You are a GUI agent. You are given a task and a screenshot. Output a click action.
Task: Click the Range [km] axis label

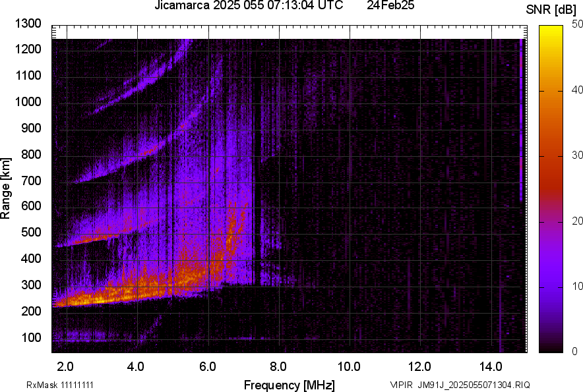(x=6, y=189)
